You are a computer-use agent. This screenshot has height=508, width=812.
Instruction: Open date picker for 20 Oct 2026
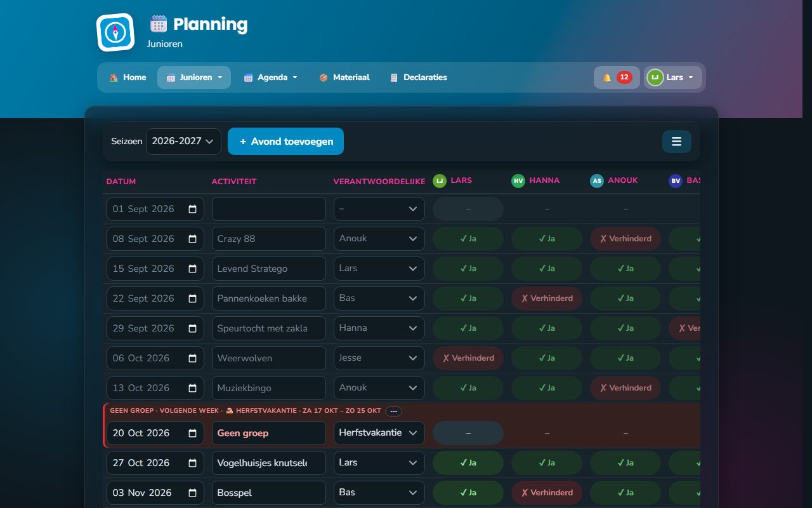click(192, 433)
